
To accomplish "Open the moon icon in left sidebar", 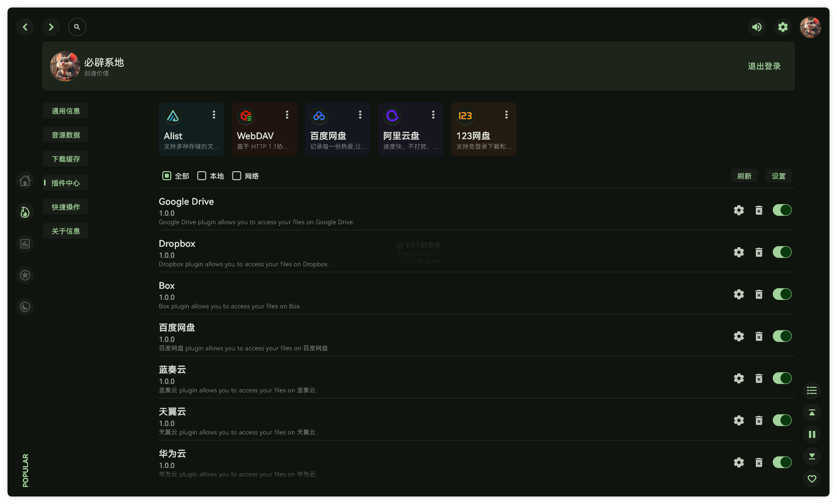I will click(x=25, y=307).
